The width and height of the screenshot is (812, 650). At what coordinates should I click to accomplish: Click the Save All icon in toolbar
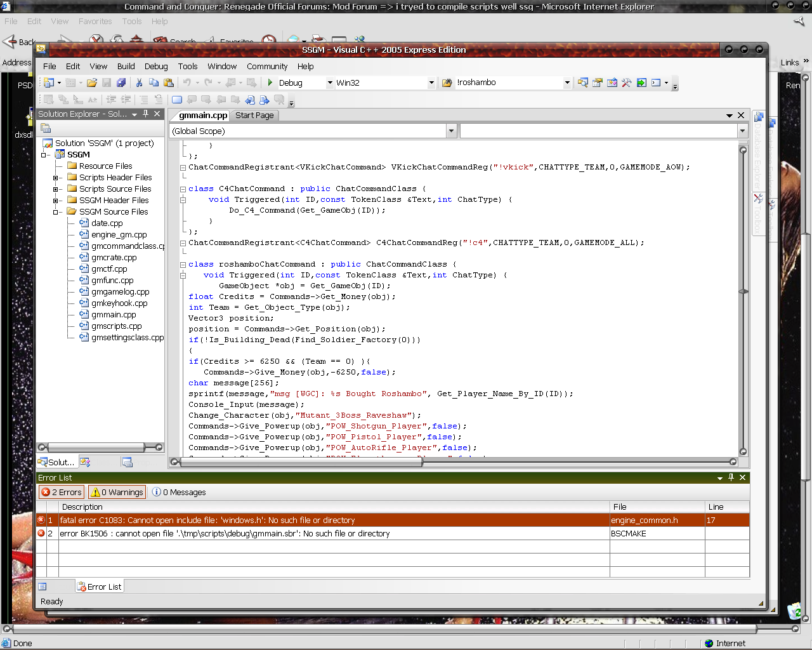(121, 83)
